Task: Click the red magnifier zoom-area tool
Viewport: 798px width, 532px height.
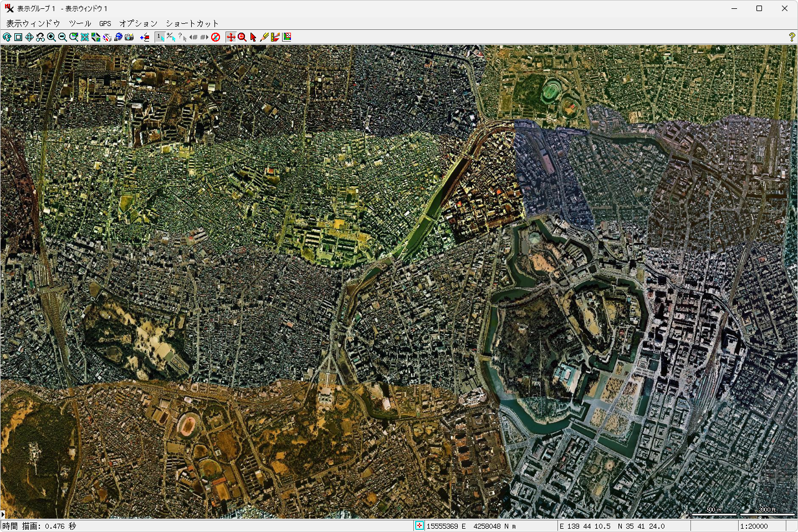Action: (242, 37)
